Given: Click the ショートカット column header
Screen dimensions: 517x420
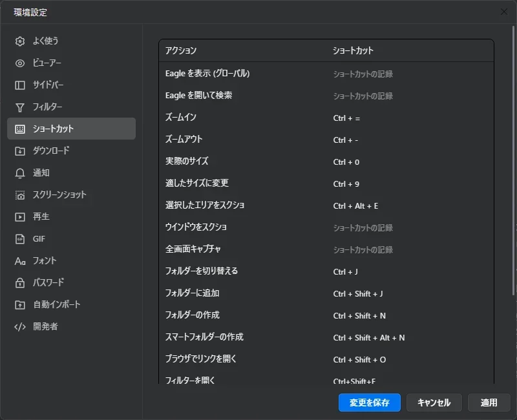Looking at the screenshot, I should [x=353, y=50].
